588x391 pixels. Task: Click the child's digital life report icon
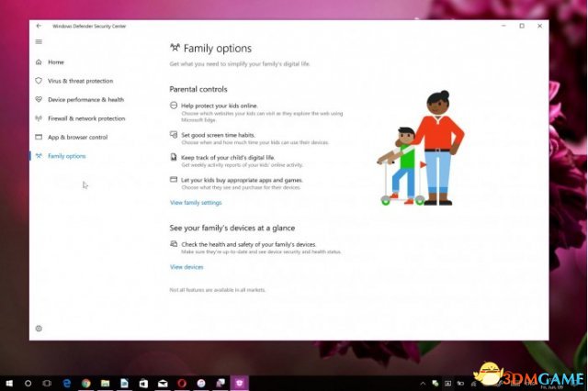click(174, 157)
